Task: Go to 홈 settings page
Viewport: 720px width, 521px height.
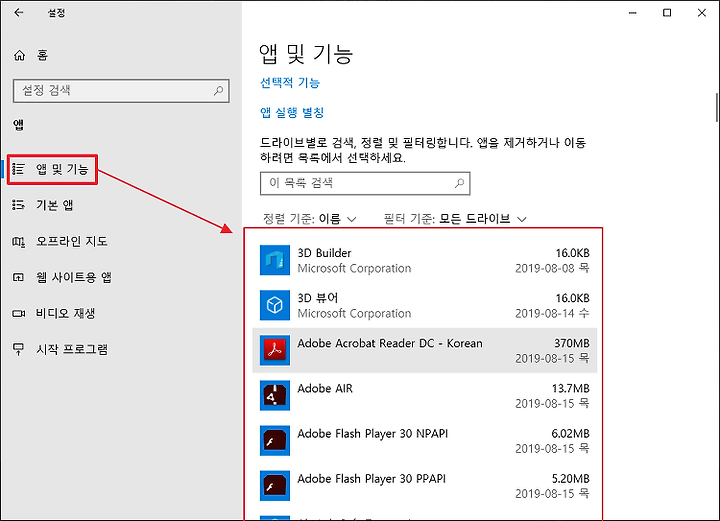Action: [42, 56]
